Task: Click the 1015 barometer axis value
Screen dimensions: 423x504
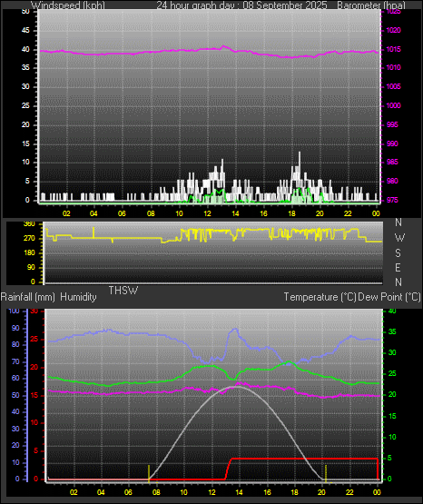Action: 393,49
